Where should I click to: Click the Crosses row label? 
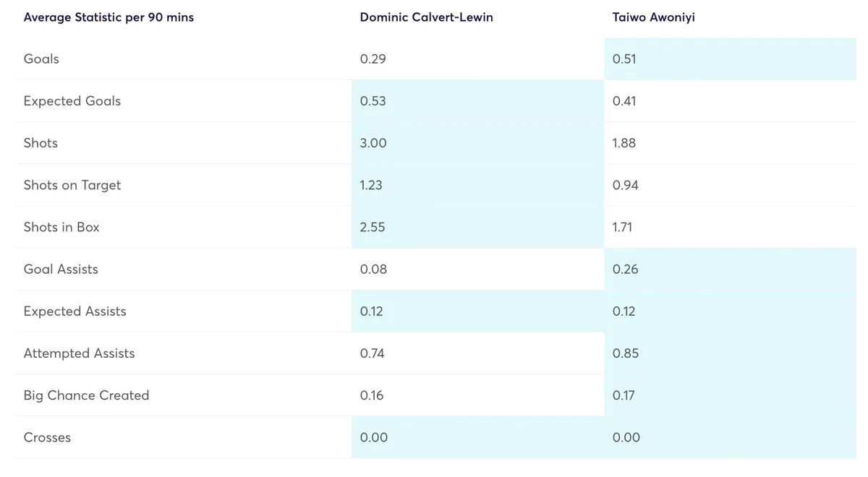47,437
